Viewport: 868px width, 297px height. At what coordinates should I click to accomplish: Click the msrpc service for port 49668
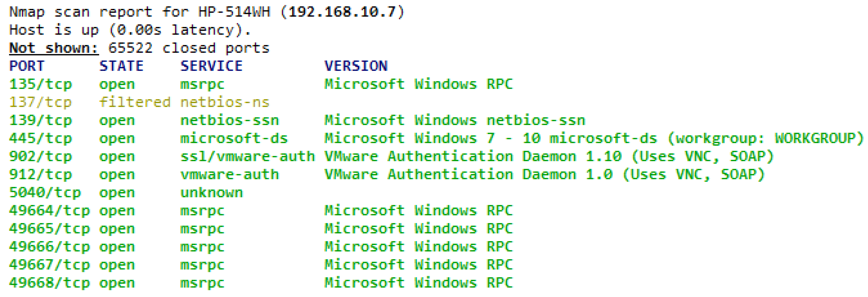pos(202,283)
